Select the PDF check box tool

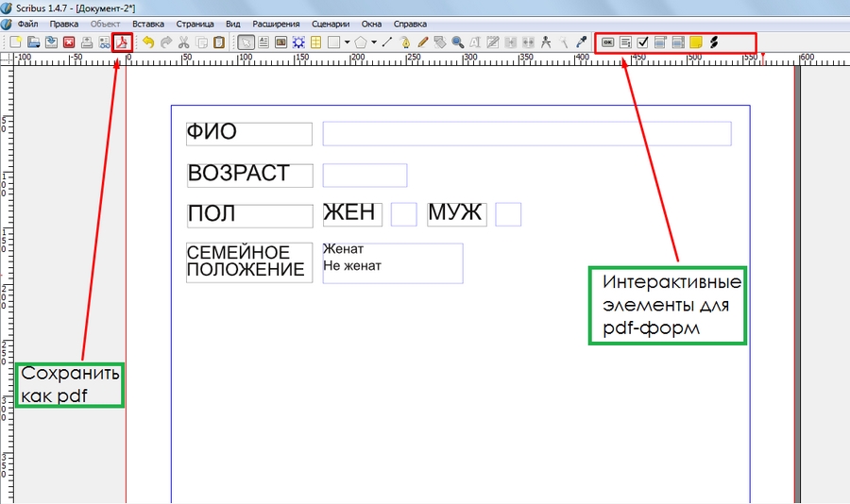click(x=642, y=42)
